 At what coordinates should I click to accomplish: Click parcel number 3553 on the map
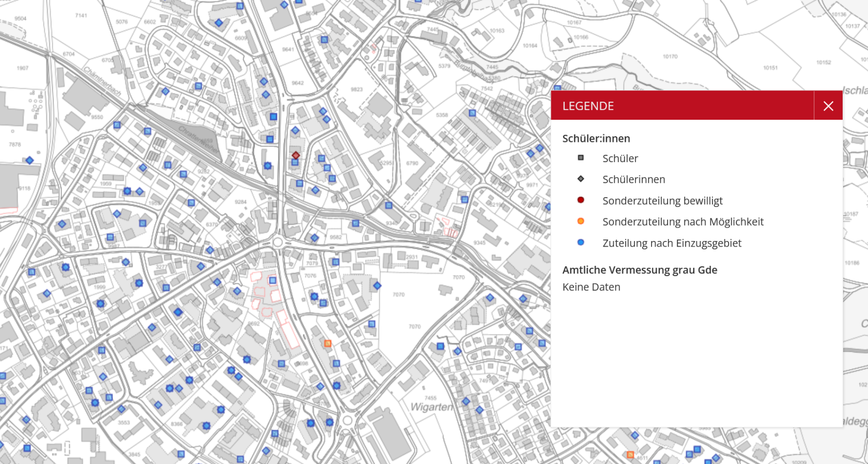coord(123,422)
